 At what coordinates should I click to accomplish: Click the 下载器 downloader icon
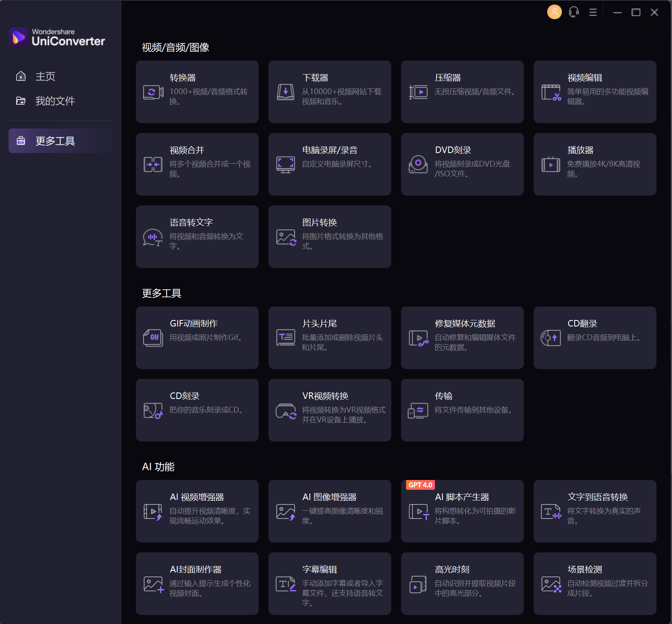pos(286,92)
